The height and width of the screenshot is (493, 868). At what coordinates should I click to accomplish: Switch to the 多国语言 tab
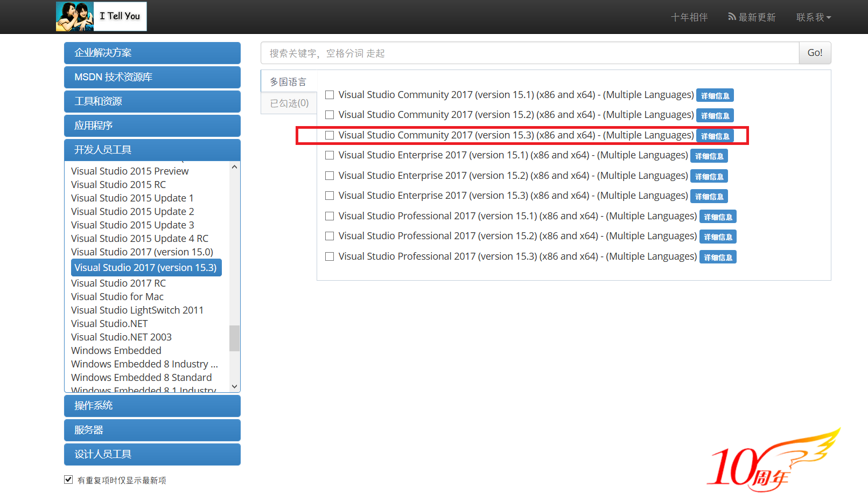[x=289, y=82]
